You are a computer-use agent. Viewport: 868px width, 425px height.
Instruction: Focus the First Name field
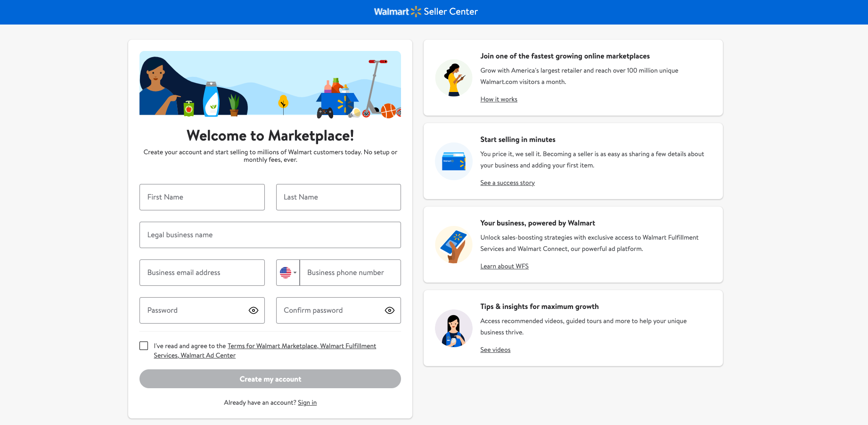[202, 197]
